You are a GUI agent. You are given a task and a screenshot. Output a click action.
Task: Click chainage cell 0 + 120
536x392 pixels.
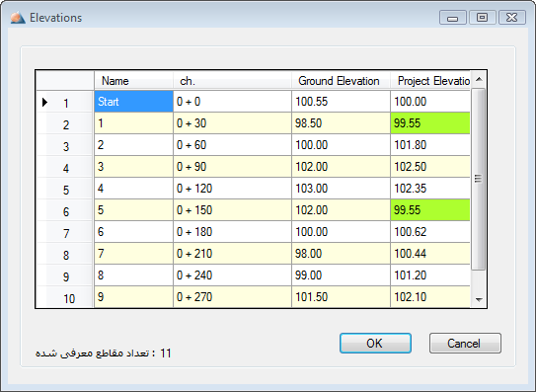[x=232, y=189]
